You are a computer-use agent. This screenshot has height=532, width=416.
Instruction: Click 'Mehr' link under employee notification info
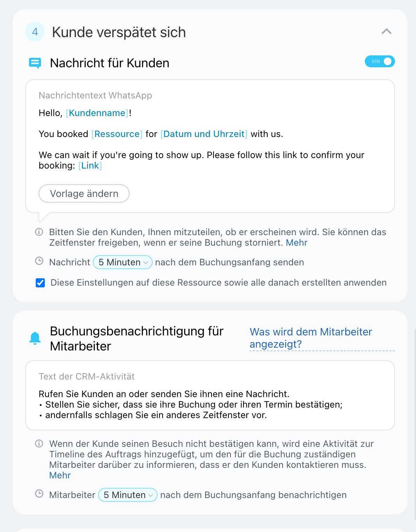click(60, 475)
